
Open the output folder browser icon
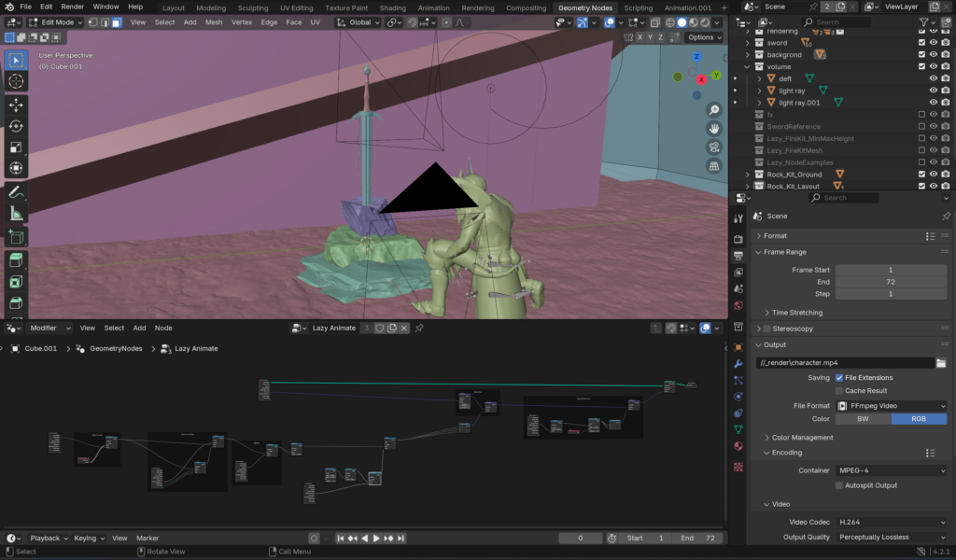click(x=941, y=362)
